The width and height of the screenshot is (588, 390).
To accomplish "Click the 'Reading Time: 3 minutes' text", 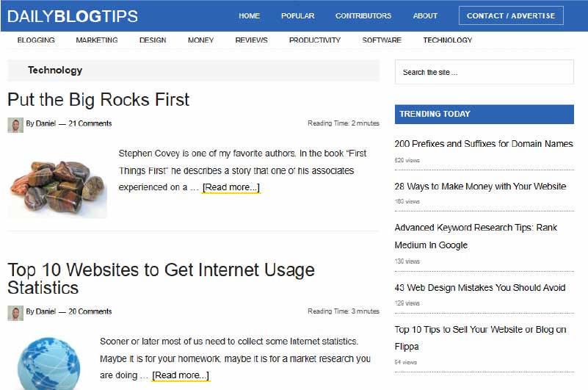I will (344, 311).
